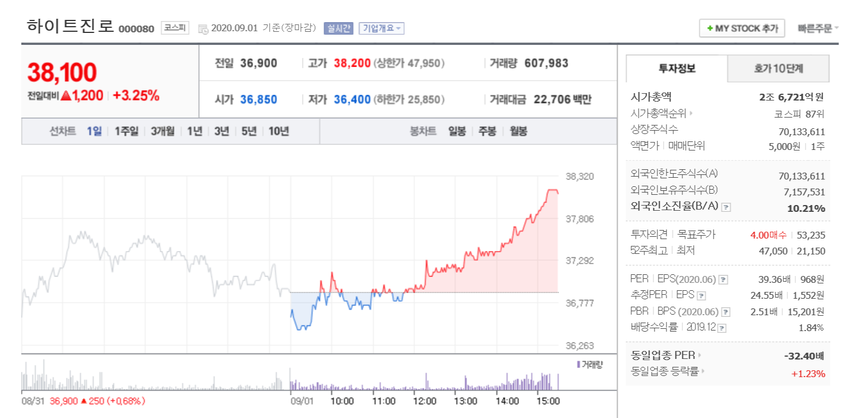Viewport: 868px width, 418px height.
Task: Select the 1주일 line chart period
Action: click(x=126, y=131)
